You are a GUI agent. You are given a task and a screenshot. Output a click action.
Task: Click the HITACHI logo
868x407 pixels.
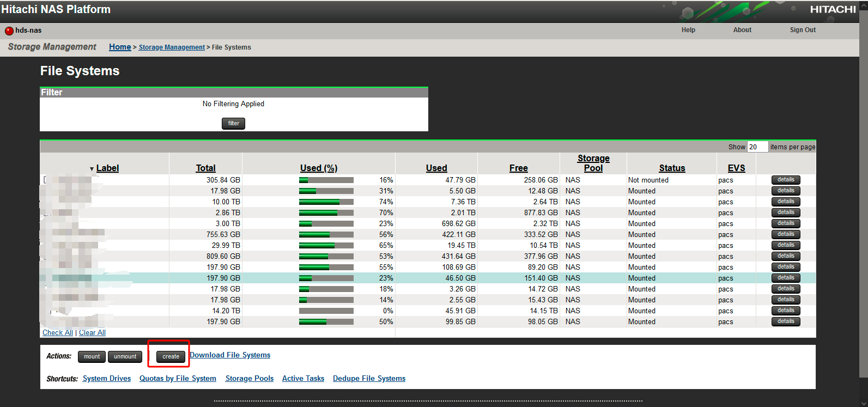(x=833, y=9)
